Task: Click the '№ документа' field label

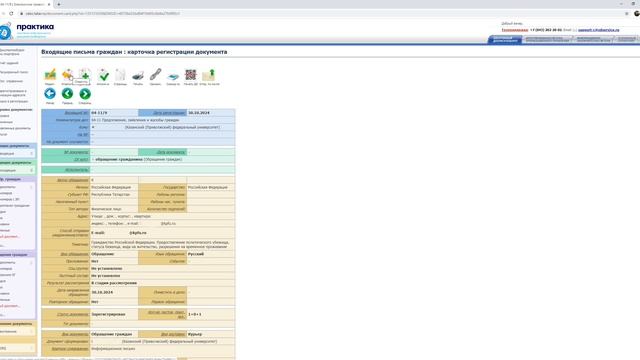Action: point(76,152)
